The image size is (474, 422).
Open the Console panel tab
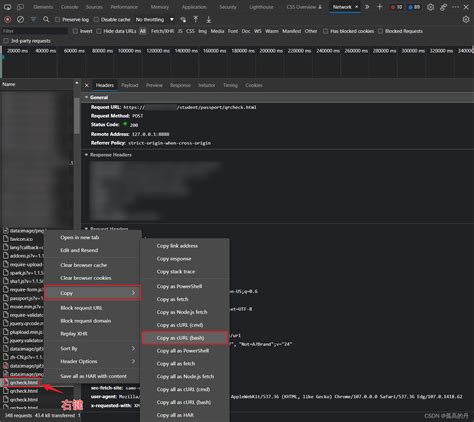(69, 7)
